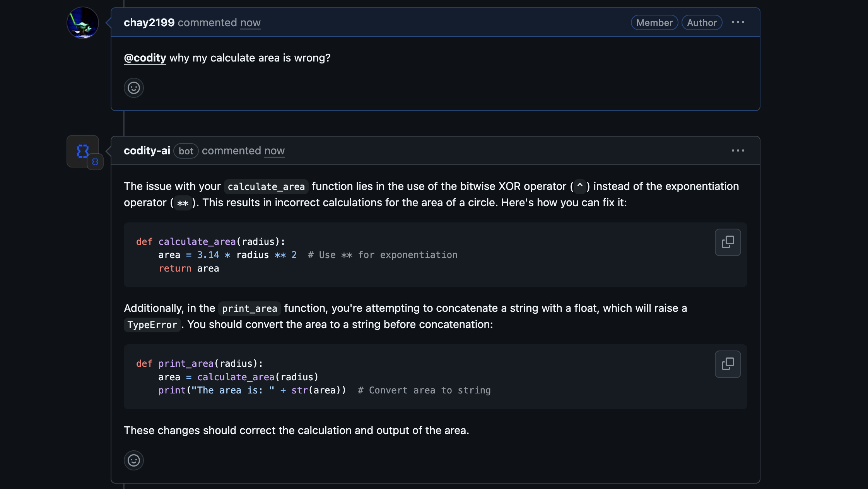Click the 'now' timestamp on chay2199's comment
The image size is (868, 489).
(x=250, y=22)
